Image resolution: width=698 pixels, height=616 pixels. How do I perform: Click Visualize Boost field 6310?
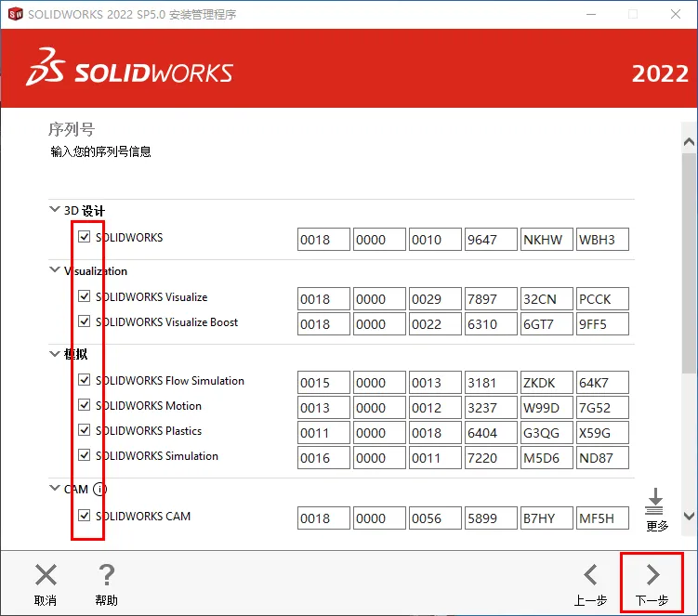coord(491,323)
